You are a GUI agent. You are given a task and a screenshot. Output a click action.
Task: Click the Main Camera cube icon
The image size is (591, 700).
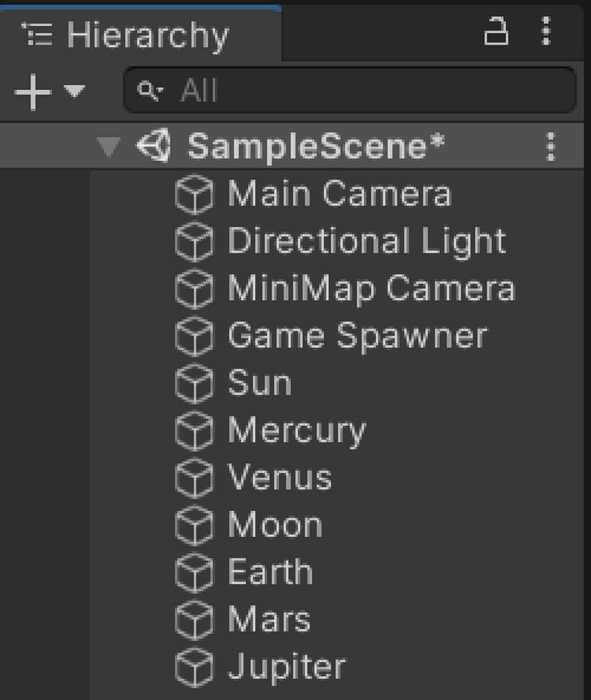tap(194, 195)
